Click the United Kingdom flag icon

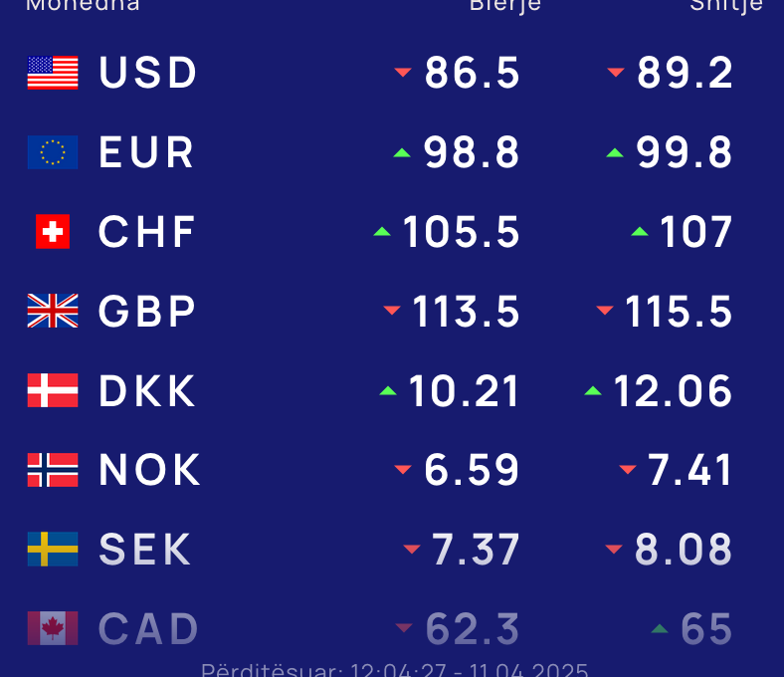(53, 311)
